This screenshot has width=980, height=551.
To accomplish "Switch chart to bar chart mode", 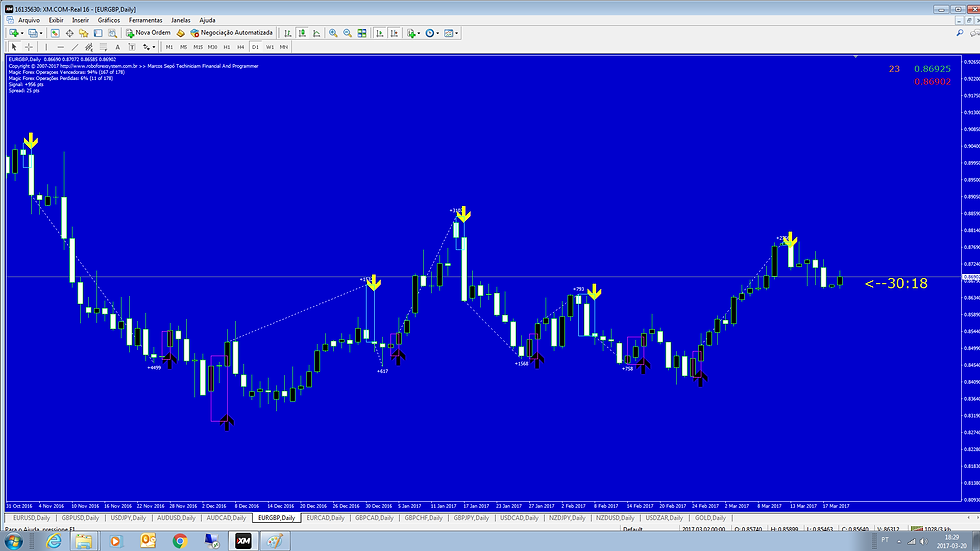I will tap(288, 33).
